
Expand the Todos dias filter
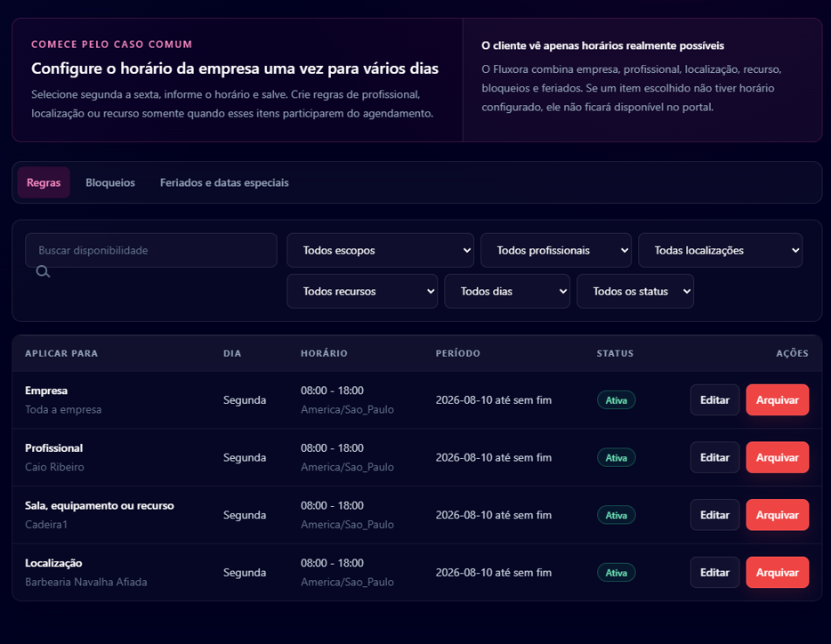pyautogui.click(x=507, y=291)
